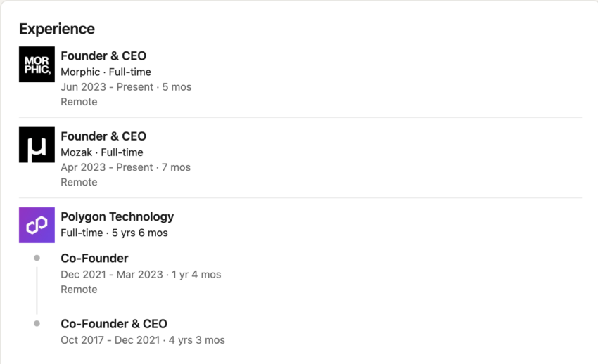598x364 pixels.
Task: Click the Remote label under Morphic
Action: point(79,102)
